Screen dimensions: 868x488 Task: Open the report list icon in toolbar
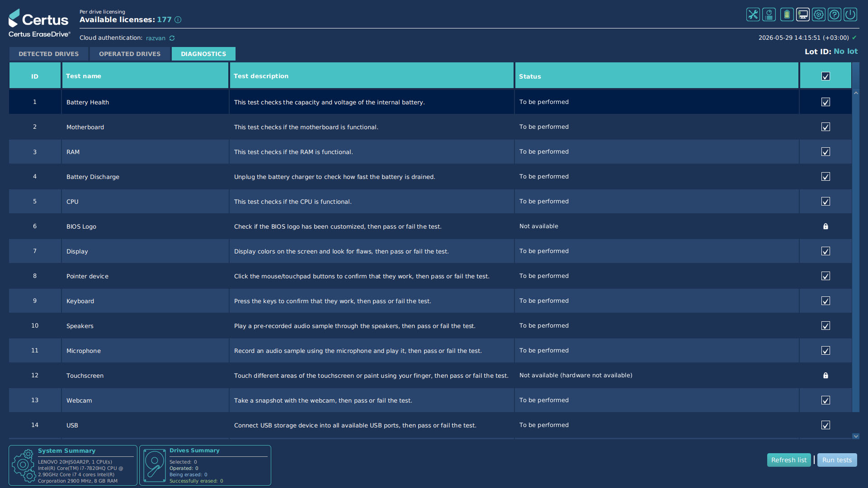coord(769,14)
